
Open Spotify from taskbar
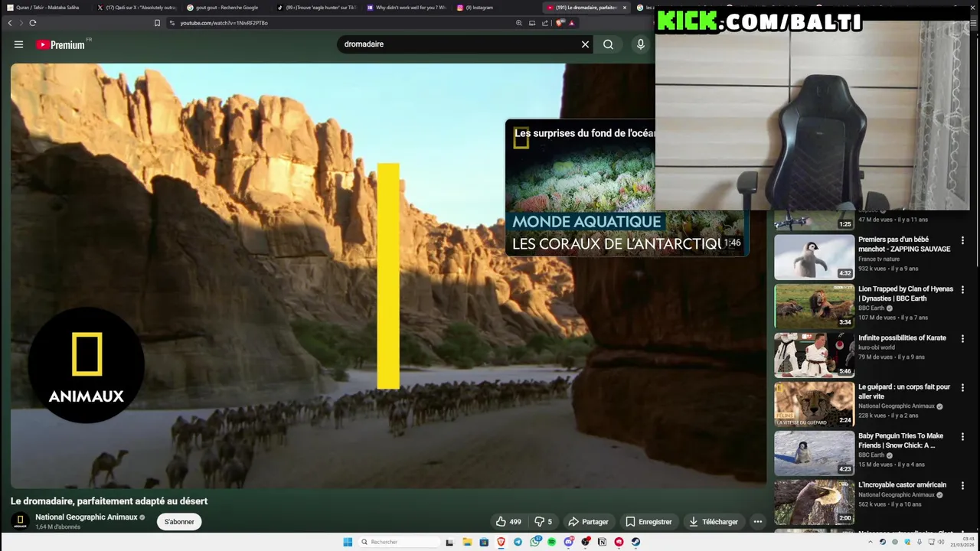(551, 542)
